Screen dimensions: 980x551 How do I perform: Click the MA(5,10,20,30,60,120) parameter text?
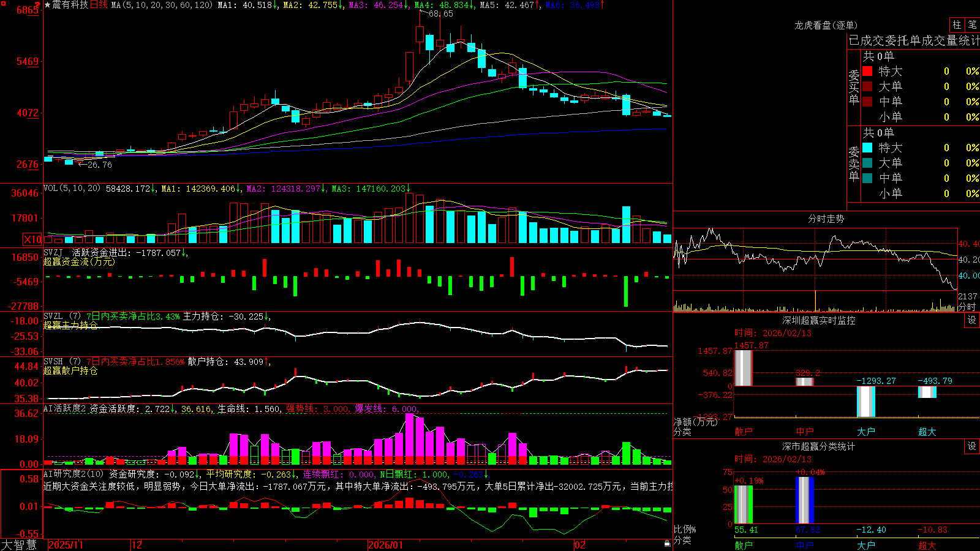click(x=162, y=5)
